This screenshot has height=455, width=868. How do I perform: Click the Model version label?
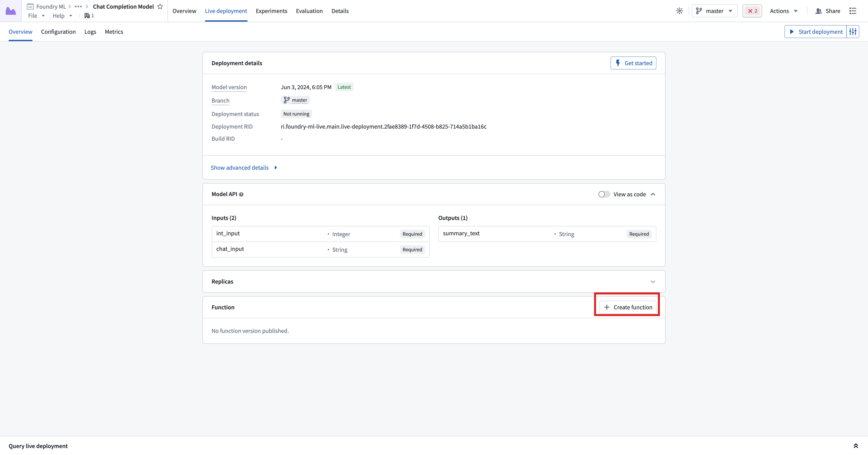point(229,87)
